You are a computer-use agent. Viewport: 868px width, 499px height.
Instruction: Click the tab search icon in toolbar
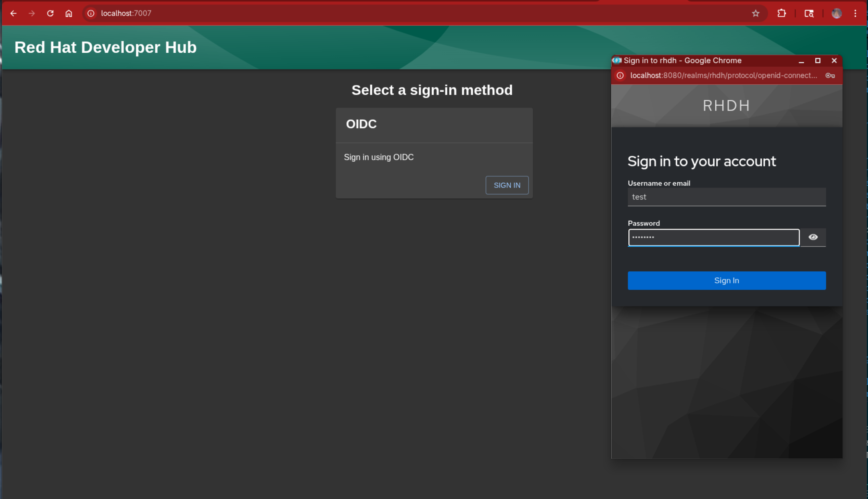[x=809, y=13]
